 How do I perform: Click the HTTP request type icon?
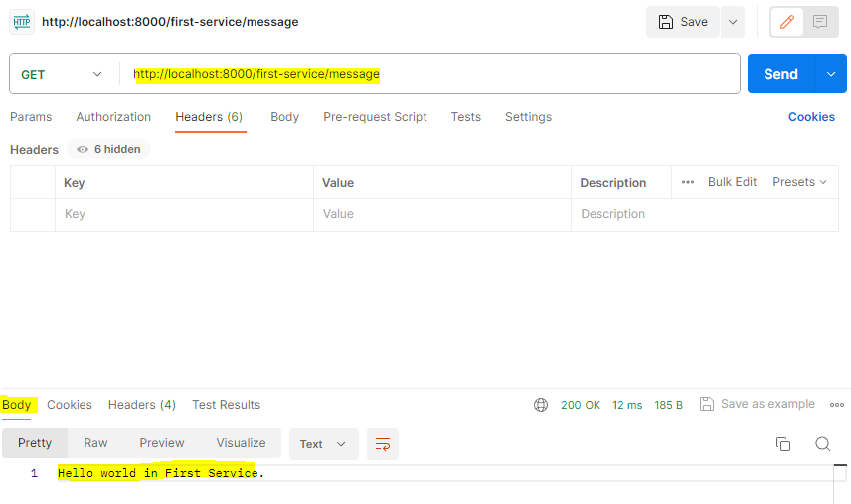click(x=22, y=22)
